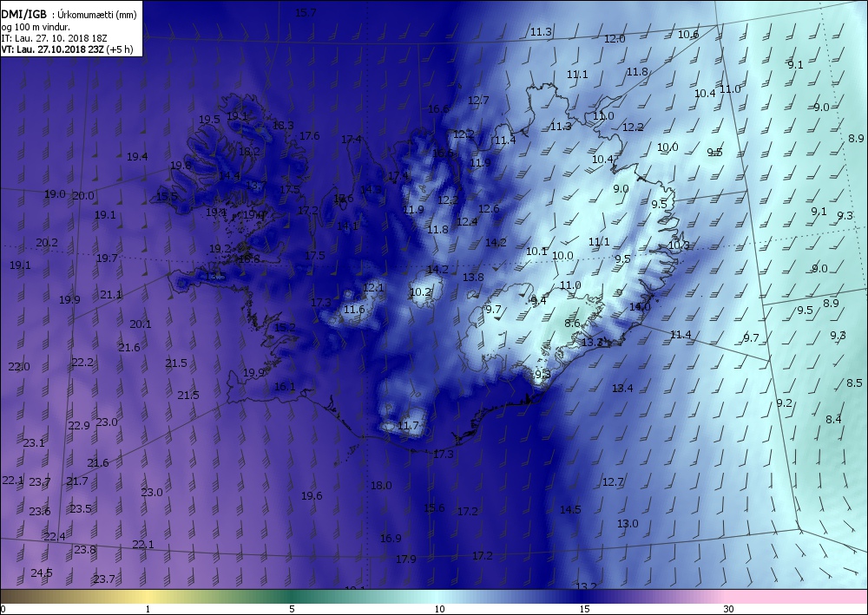Click the 15.6 map value
The width and height of the screenshot is (868, 615).
point(434,508)
